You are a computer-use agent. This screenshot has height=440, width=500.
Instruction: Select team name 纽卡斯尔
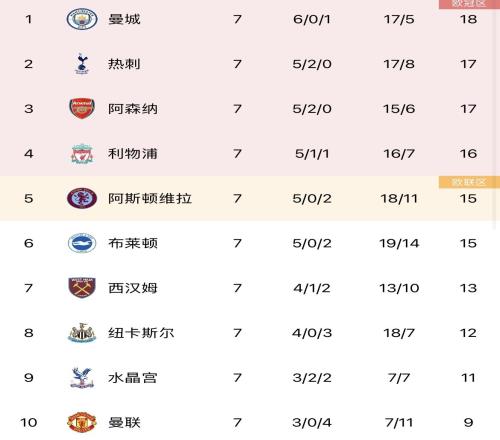tap(141, 333)
